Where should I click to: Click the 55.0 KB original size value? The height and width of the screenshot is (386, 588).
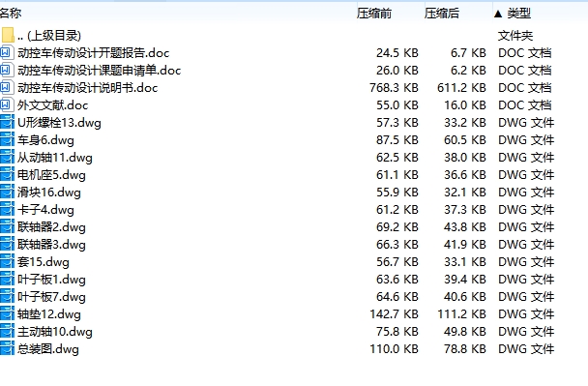[x=397, y=105]
